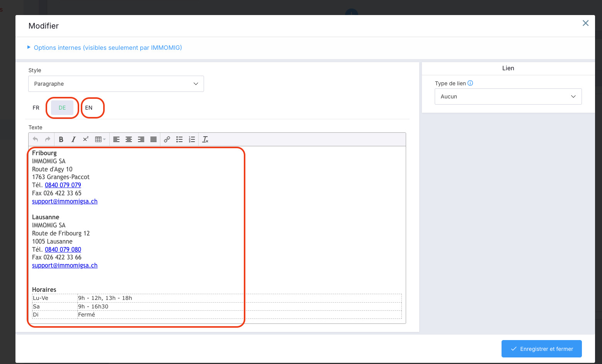
Task: Align text to the right
Action: click(141, 139)
